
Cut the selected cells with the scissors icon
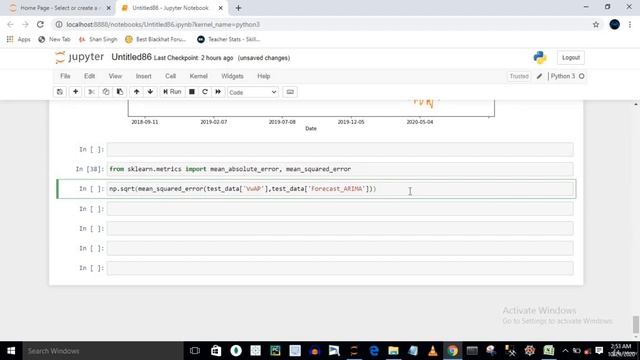(x=91, y=92)
